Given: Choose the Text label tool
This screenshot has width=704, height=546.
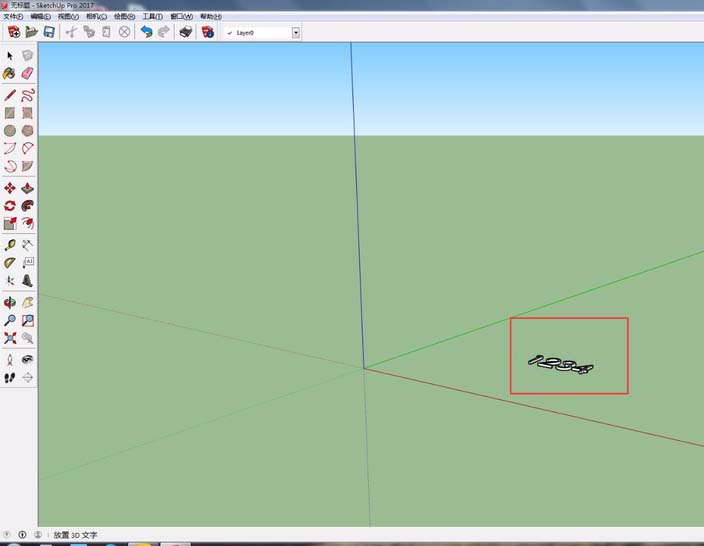Looking at the screenshot, I should point(27,263).
